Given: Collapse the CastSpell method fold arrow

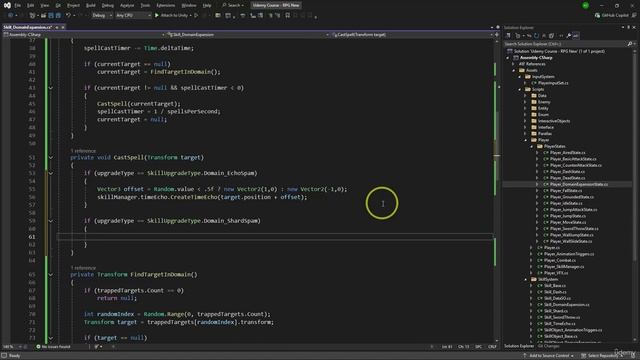Looking at the screenshot, I should [x=51, y=158].
